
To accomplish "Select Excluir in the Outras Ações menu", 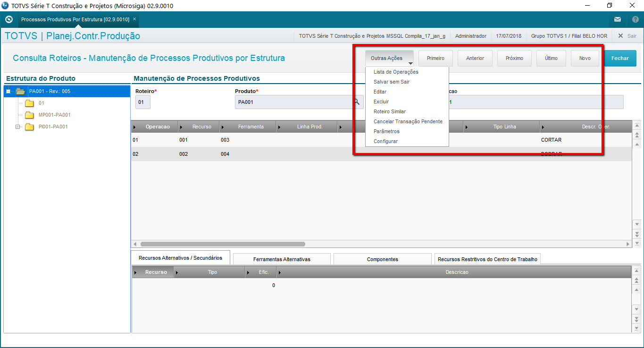I will [381, 102].
